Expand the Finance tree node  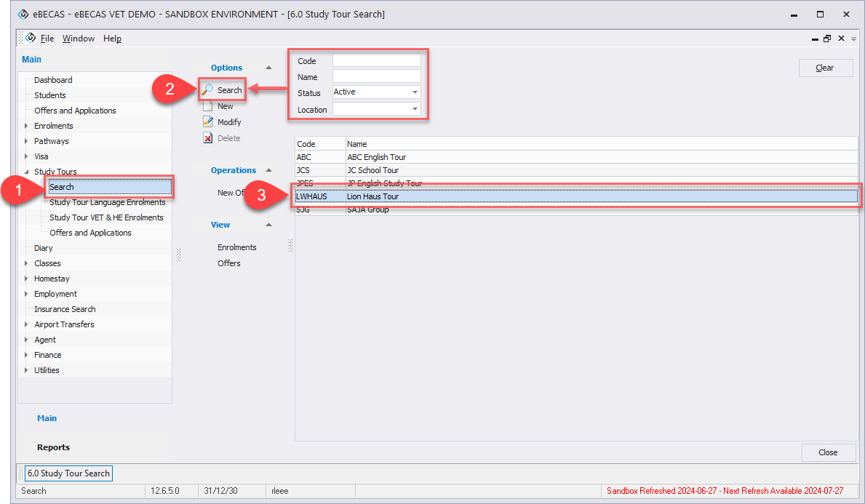(x=27, y=355)
